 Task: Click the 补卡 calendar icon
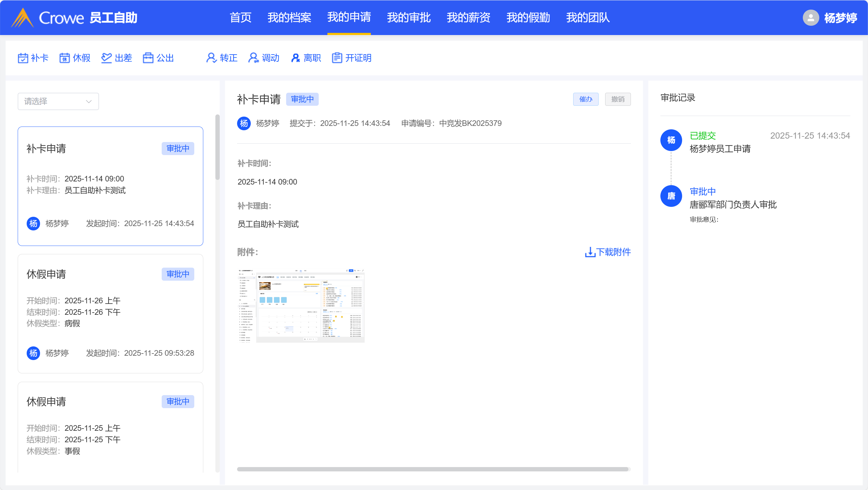click(x=23, y=58)
